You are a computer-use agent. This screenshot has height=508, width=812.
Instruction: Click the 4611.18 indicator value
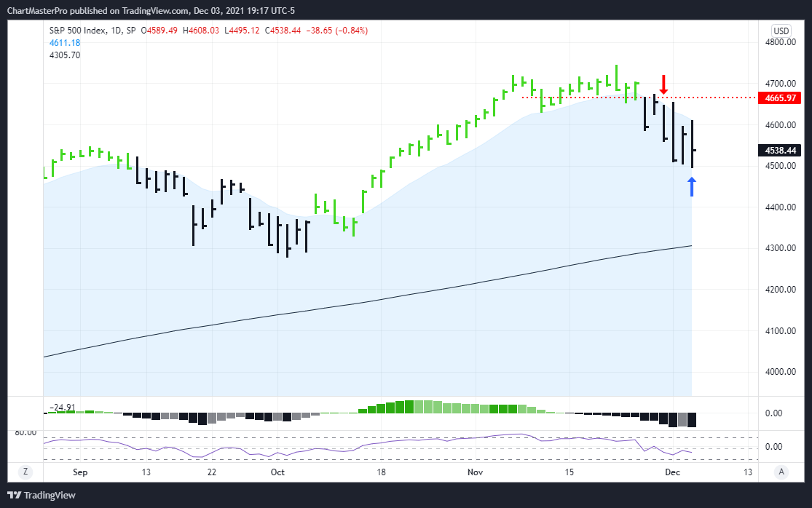coord(65,43)
